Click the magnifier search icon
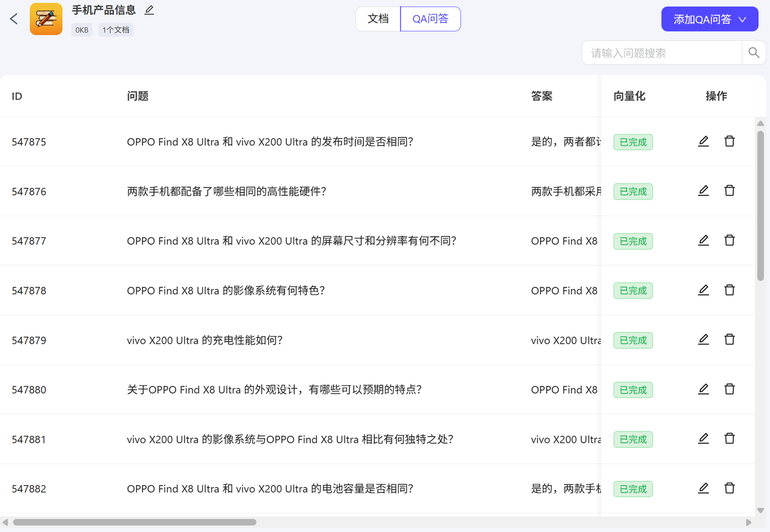Image resolution: width=770 pixels, height=532 pixels. (x=754, y=53)
